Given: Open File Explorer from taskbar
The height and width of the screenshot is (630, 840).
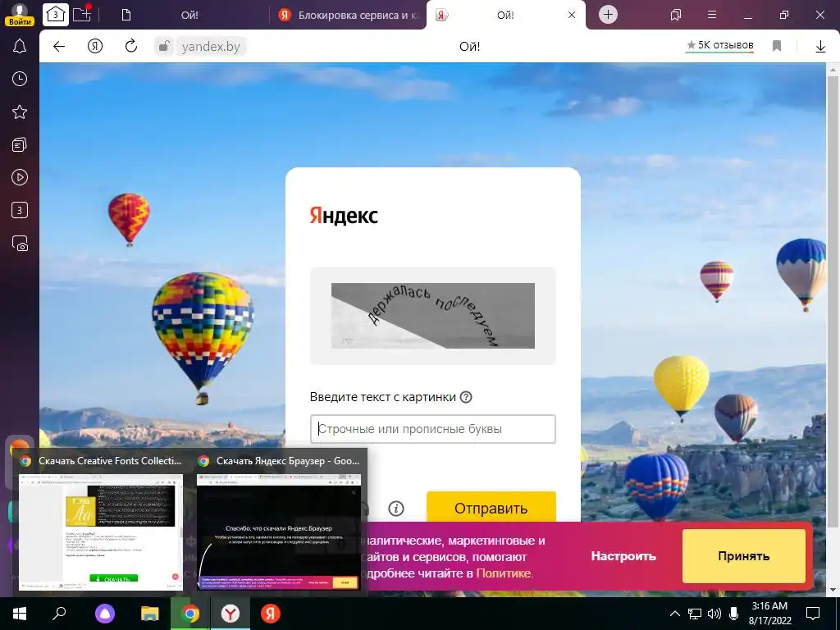Looking at the screenshot, I should [149, 614].
